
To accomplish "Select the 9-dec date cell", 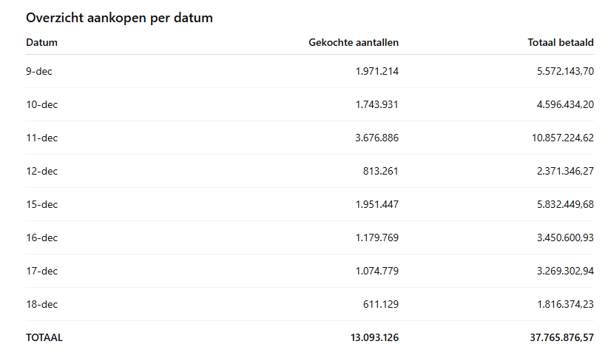I will (39, 71).
